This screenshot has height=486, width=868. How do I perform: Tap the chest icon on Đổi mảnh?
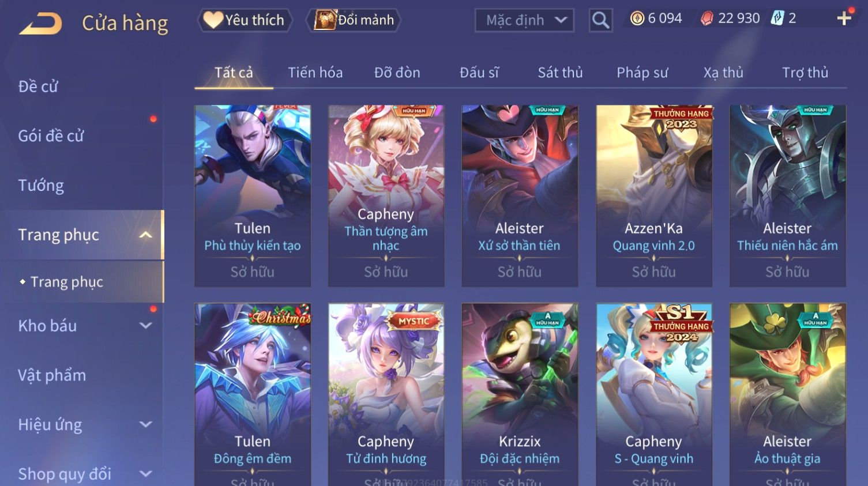pyautogui.click(x=325, y=20)
